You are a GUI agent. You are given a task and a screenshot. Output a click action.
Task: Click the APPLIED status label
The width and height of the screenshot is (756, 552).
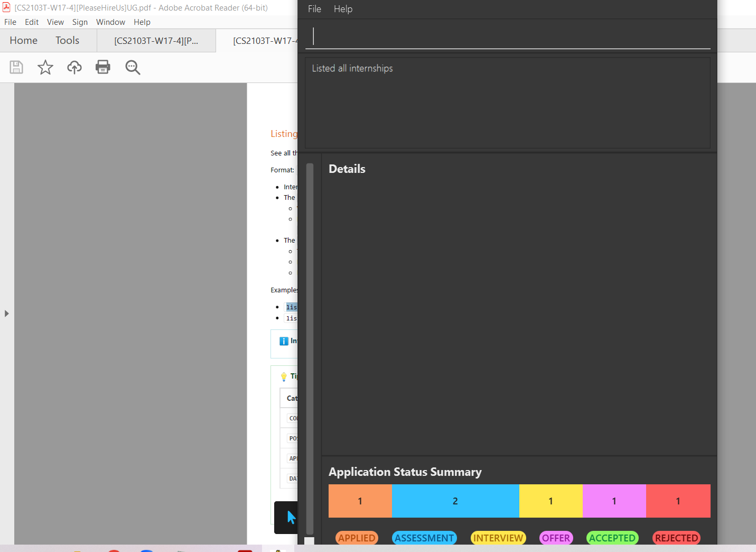[x=357, y=538]
